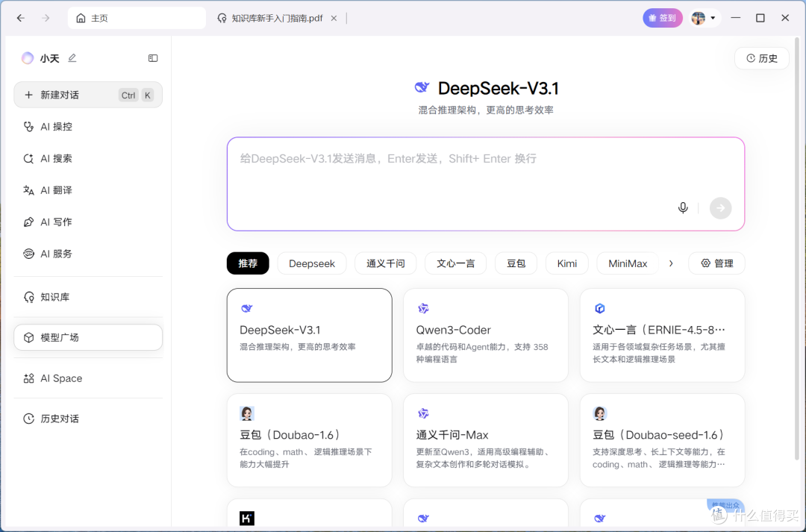806x532 pixels.
Task: Click the 历史 history button
Action: (x=761, y=58)
